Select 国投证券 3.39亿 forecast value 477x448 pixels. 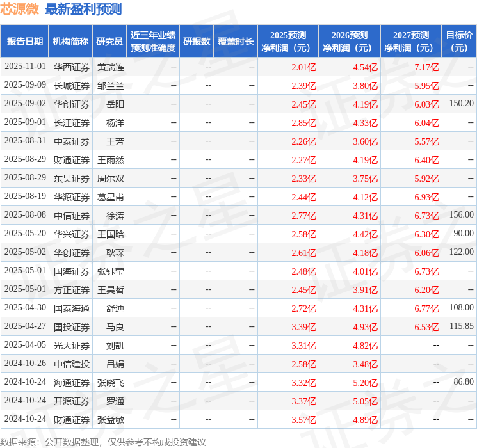pyautogui.click(x=304, y=327)
